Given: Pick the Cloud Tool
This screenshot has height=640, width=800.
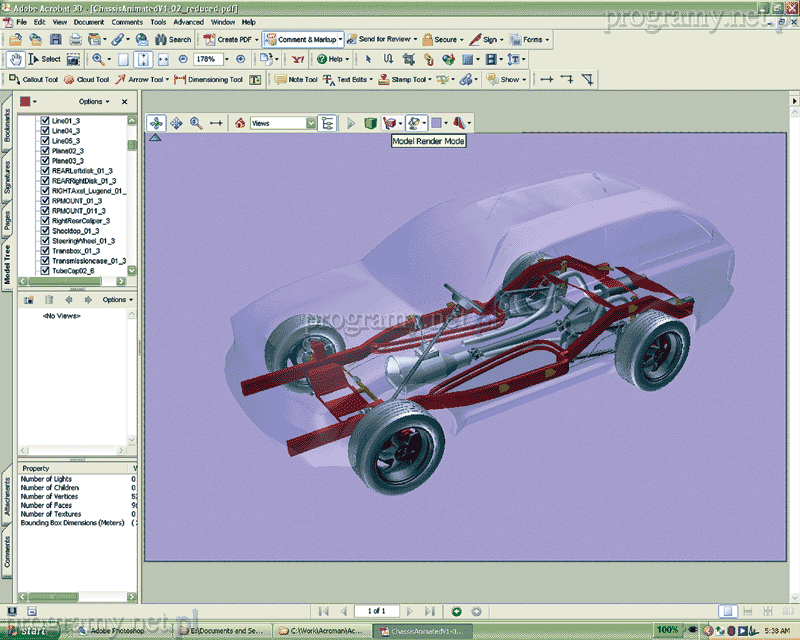Looking at the screenshot, I should point(87,80).
